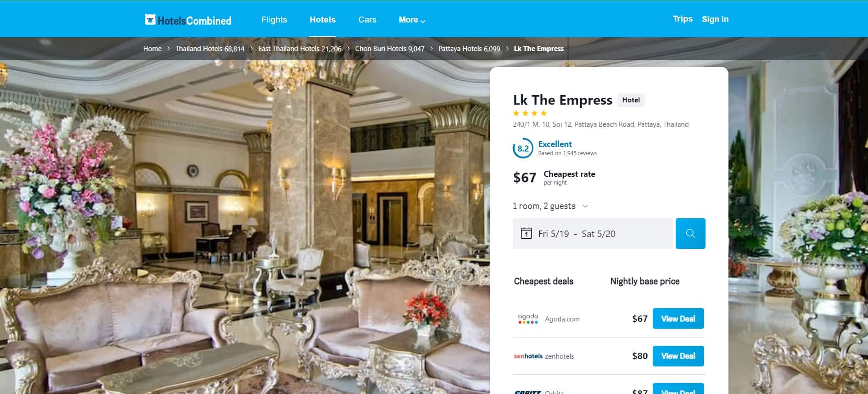The width and height of the screenshot is (868, 394).
Task: Select the Hotels tab
Action: tap(322, 20)
